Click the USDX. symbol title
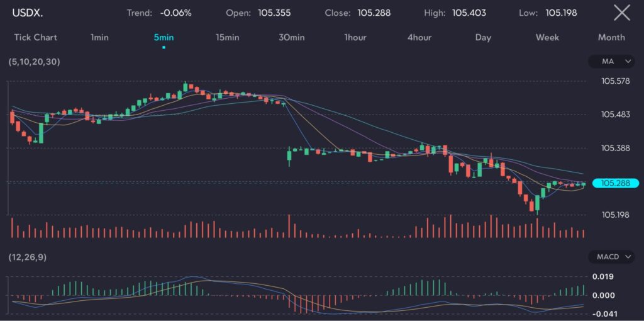 click(27, 13)
